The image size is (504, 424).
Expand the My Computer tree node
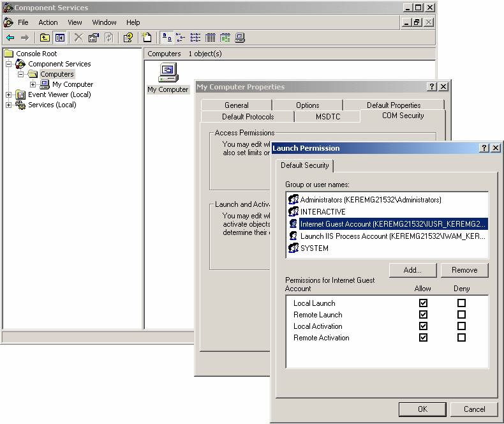(33, 84)
